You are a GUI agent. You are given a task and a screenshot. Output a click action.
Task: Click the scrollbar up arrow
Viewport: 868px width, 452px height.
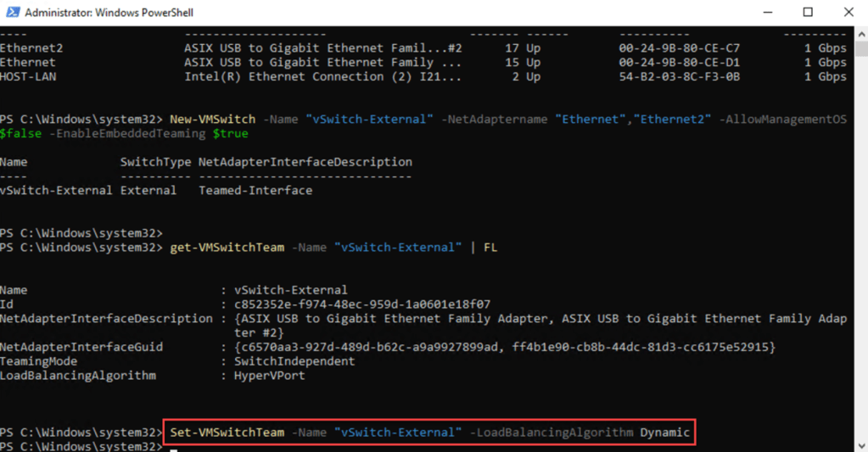[x=860, y=33]
